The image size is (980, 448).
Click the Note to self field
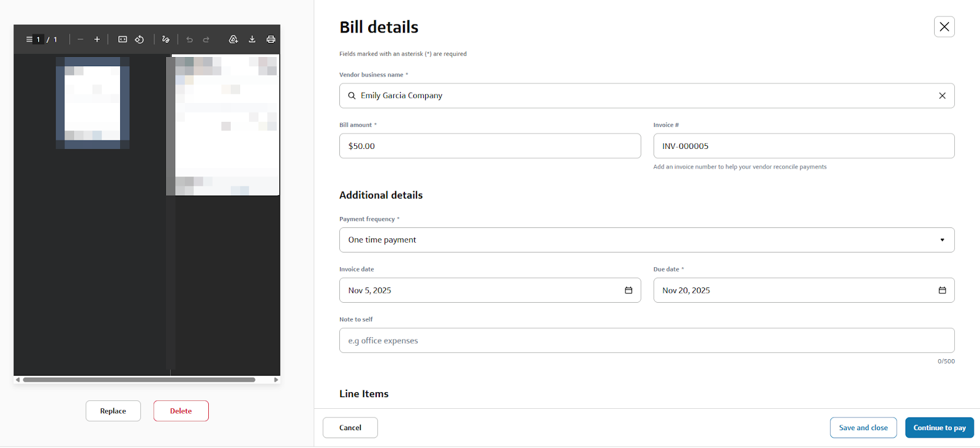tap(646, 341)
